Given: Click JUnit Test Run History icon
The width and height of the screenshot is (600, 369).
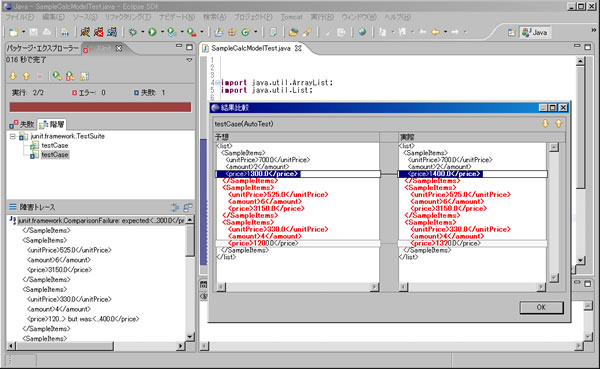Looking at the screenshot, I should (84, 76).
